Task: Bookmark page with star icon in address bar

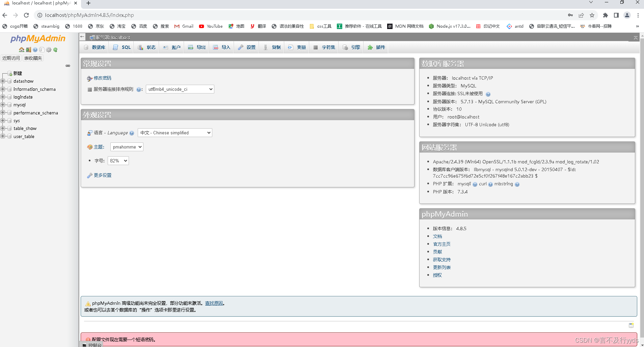Action: click(x=592, y=15)
